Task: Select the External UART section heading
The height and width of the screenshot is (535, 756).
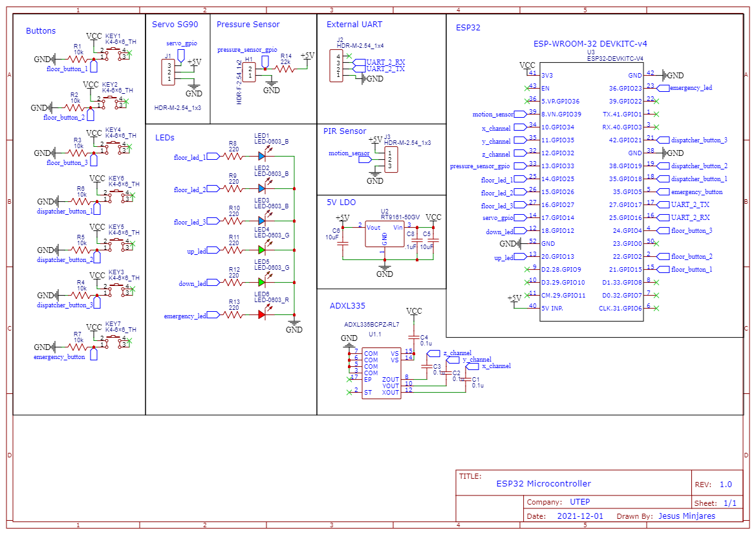Action: (x=354, y=24)
